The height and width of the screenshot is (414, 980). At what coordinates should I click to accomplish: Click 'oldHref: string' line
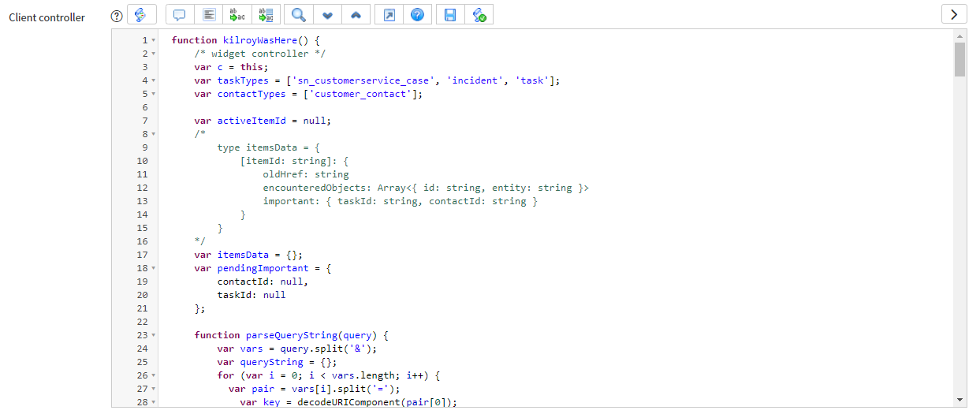pos(306,174)
